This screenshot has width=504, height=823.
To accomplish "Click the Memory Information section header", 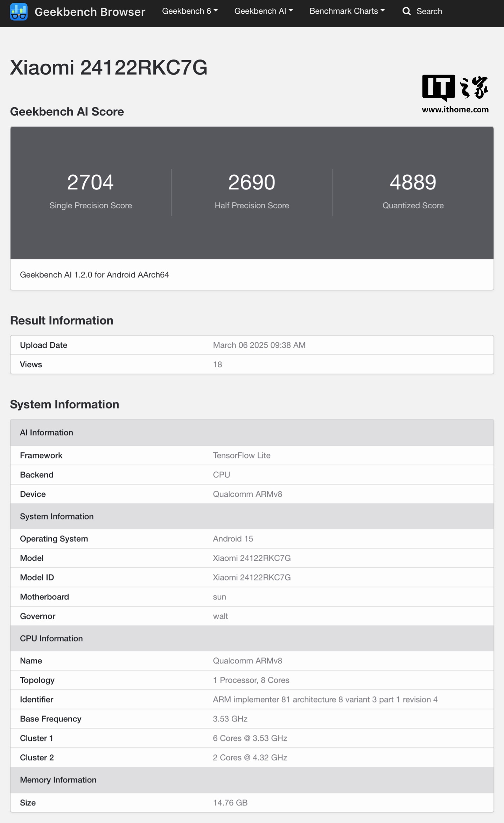I will click(58, 780).
